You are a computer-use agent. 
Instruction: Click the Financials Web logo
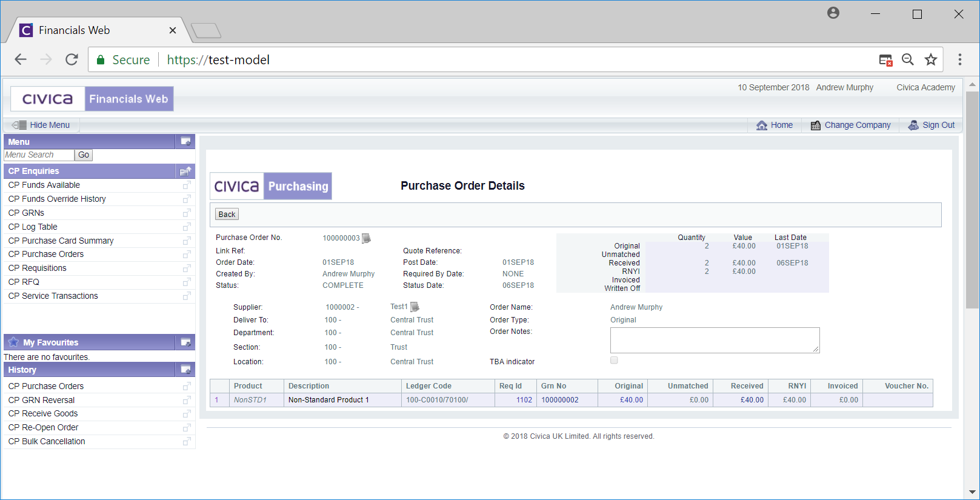tap(92, 99)
